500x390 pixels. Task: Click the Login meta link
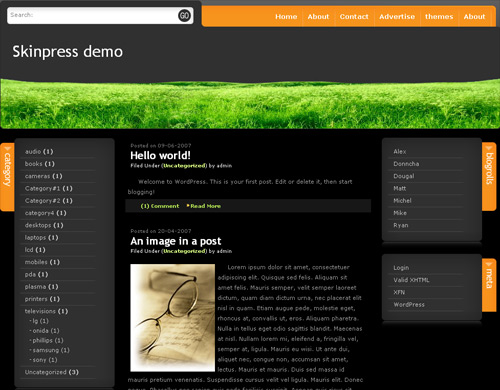pos(401,268)
